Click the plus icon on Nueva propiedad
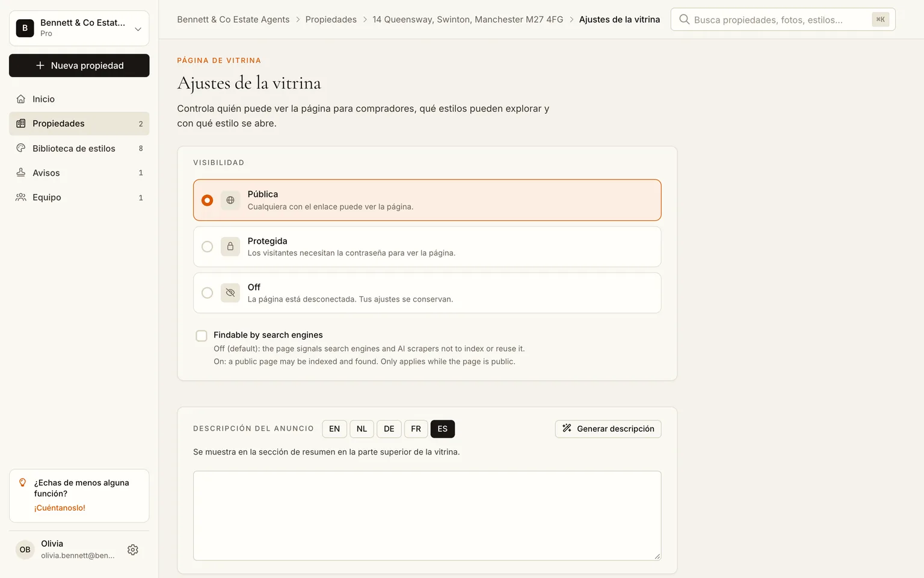924x578 pixels. pyautogui.click(x=40, y=66)
